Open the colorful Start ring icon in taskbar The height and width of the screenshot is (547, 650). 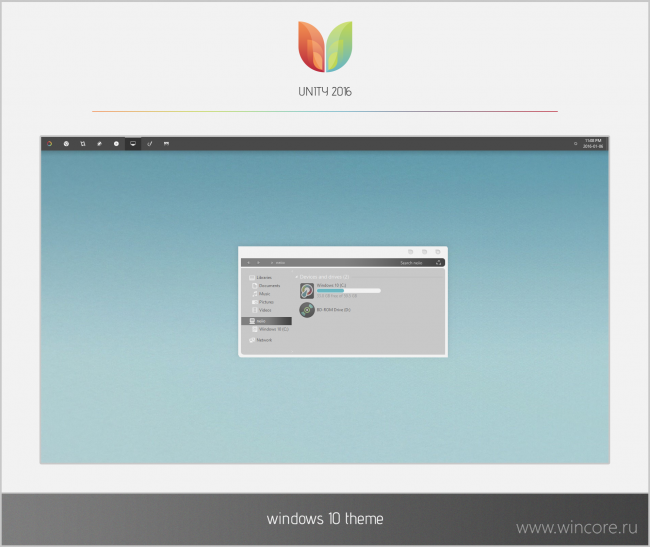pos(49,144)
